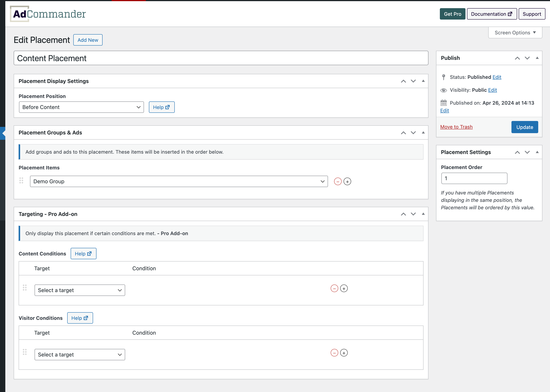Move Placement Groups & Ads box down
550x392 pixels.
413,133
